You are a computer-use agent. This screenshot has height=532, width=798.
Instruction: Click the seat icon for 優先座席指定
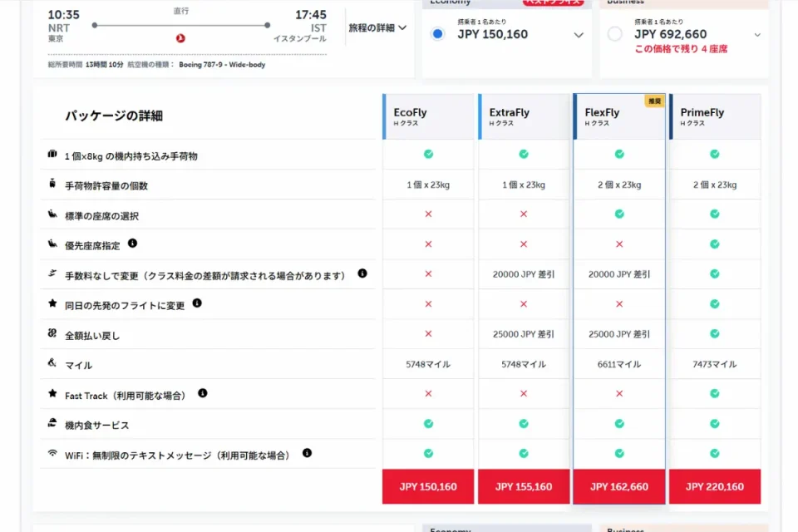tap(52, 244)
